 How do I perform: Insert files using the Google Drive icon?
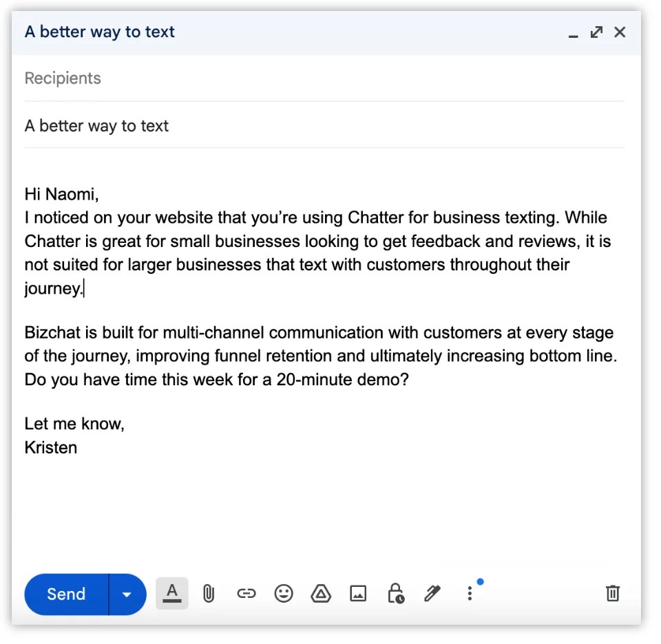[321, 594]
